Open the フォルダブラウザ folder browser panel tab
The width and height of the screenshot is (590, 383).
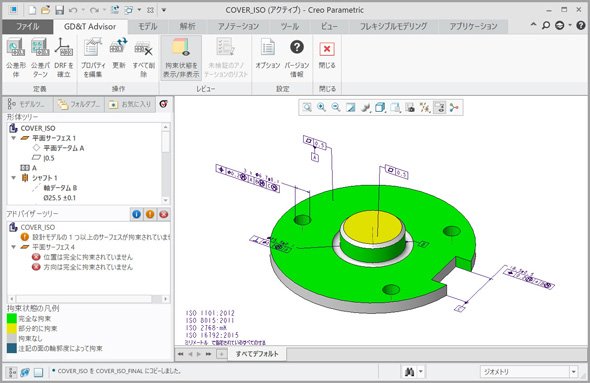79,104
